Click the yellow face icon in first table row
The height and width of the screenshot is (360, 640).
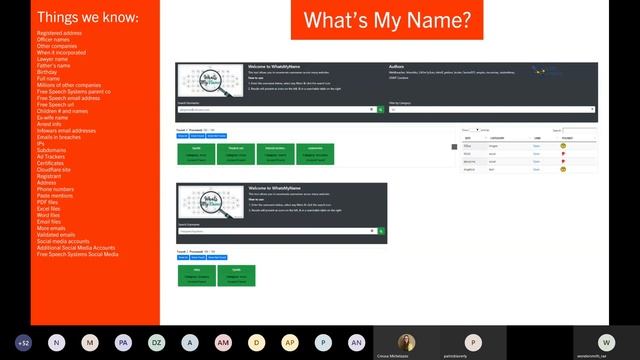tap(563, 146)
